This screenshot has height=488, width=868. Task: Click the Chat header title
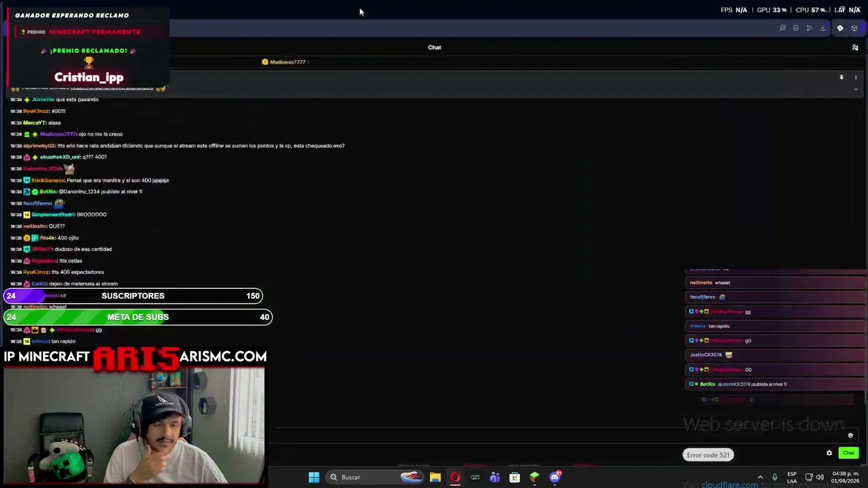click(x=435, y=47)
